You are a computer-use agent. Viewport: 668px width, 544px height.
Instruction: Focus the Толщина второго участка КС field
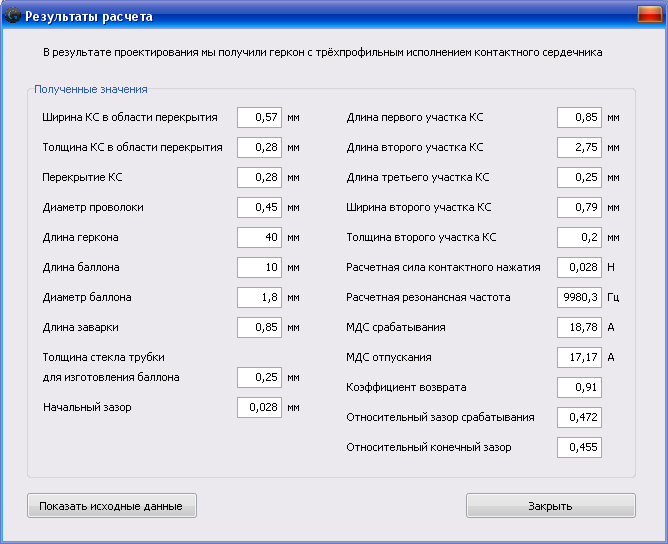579,237
